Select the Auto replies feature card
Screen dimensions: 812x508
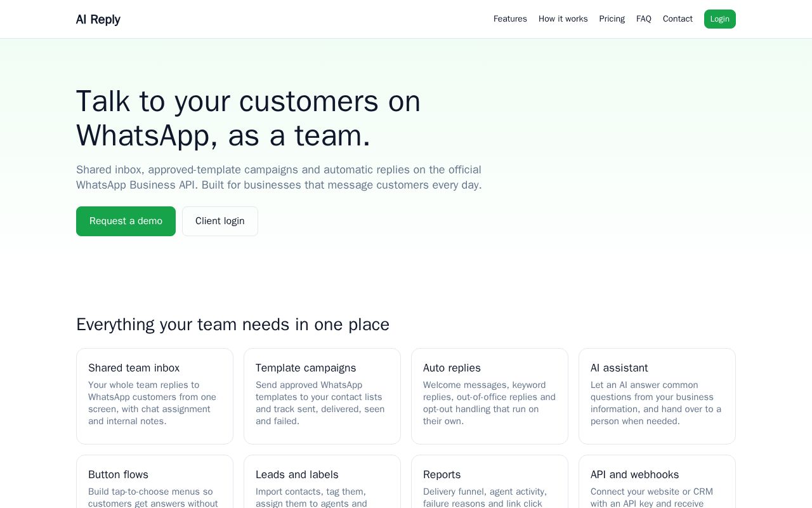tap(490, 396)
